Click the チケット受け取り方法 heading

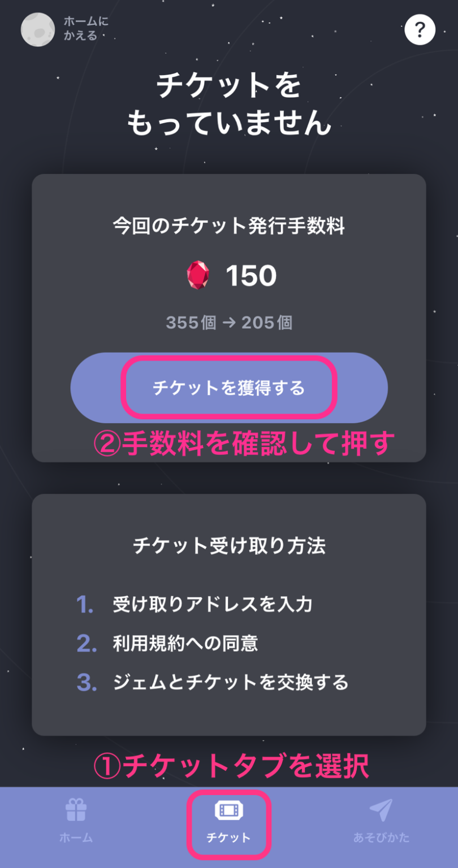pyautogui.click(x=229, y=546)
